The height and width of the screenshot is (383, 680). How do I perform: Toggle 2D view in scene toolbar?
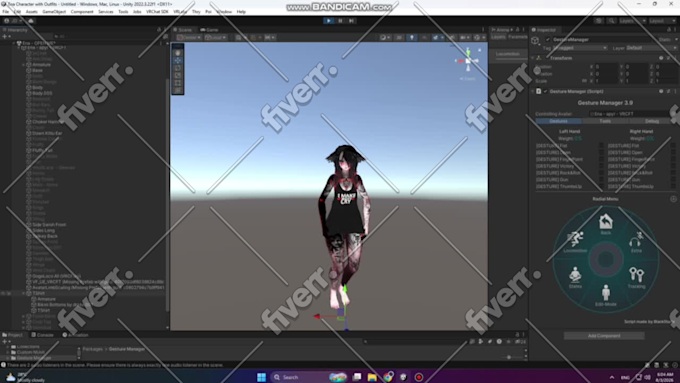coord(399,38)
